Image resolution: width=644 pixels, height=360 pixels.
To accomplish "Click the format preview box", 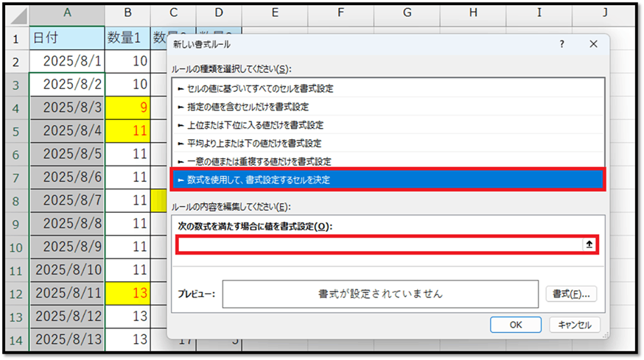I will pyautogui.click(x=380, y=294).
